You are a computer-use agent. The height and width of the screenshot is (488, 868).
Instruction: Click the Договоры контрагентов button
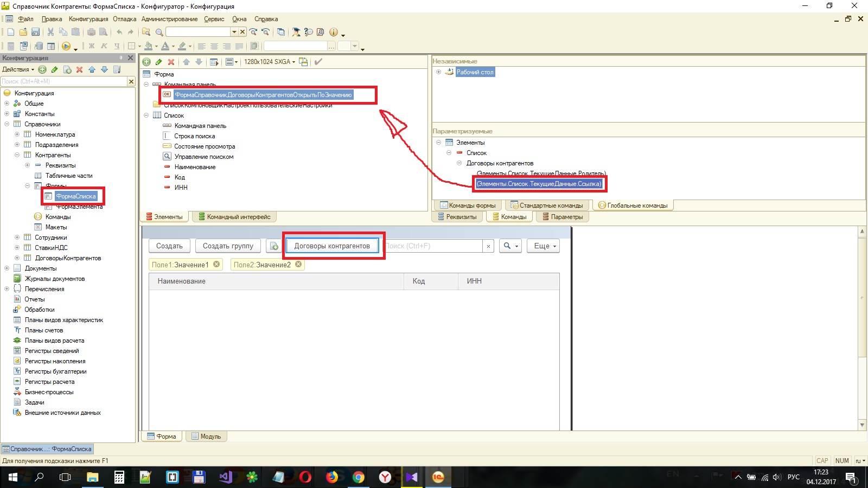point(332,246)
